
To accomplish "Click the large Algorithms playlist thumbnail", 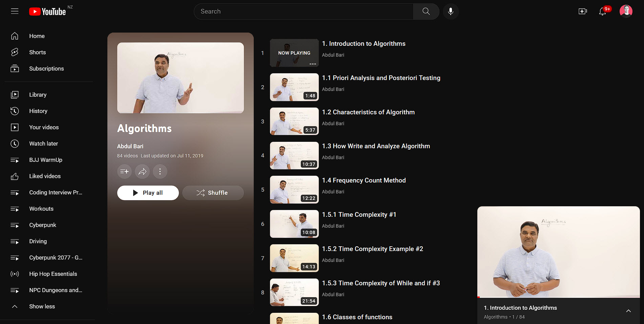I will (x=181, y=78).
